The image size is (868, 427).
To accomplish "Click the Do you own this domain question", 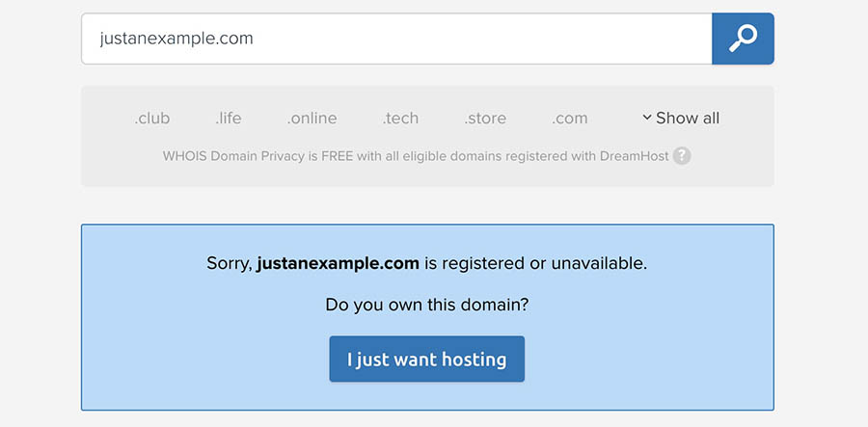I will [427, 305].
